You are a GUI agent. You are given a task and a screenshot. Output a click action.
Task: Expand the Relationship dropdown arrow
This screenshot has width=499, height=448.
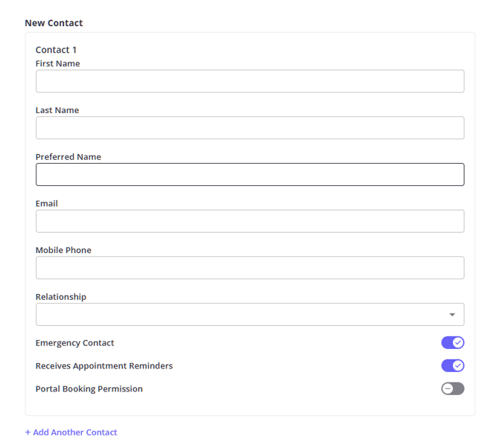pos(452,315)
